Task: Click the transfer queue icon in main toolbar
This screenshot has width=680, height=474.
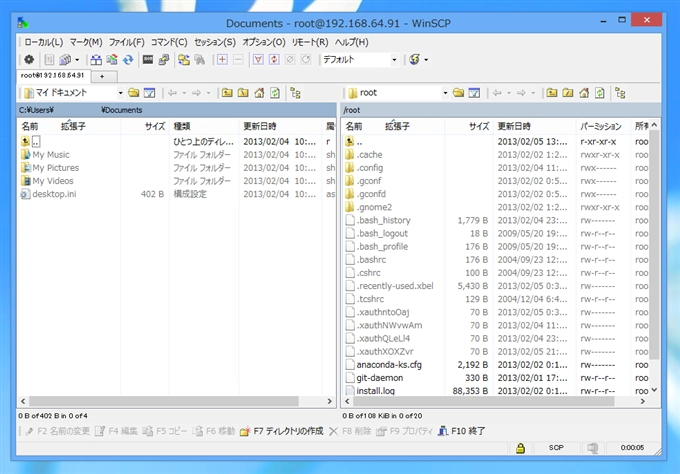Action: [x=65, y=59]
